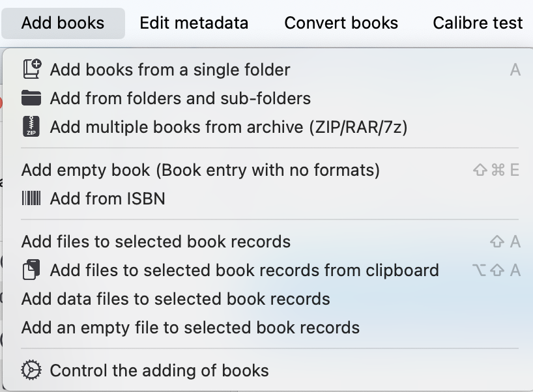Click the gear icon for adding control

(x=31, y=371)
